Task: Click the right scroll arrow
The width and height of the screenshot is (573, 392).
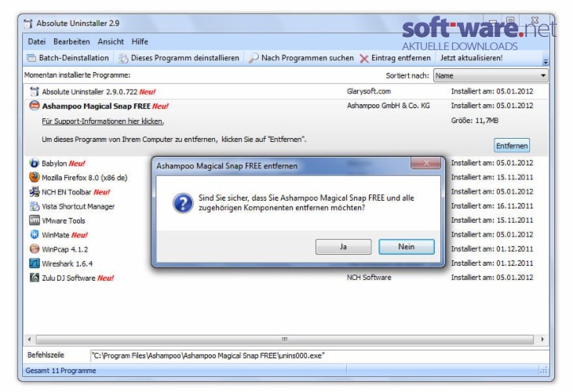Action: tap(542, 339)
